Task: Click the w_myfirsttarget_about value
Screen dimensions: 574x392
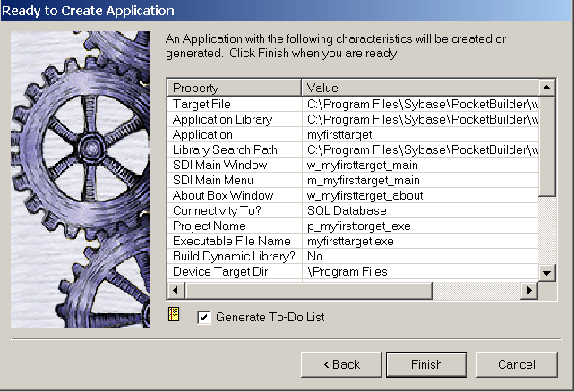Action: click(364, 196)
